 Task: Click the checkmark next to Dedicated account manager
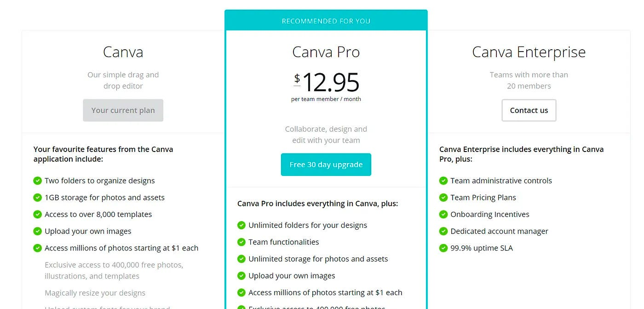coord(443,231)
